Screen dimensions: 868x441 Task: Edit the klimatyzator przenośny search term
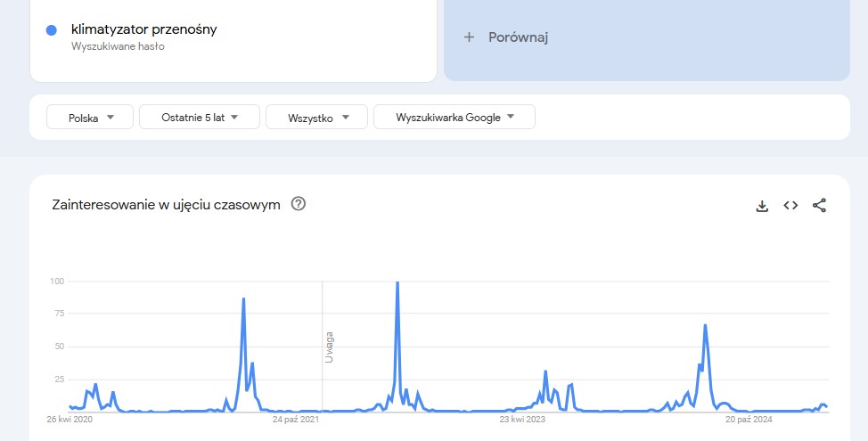coord(144,29)
